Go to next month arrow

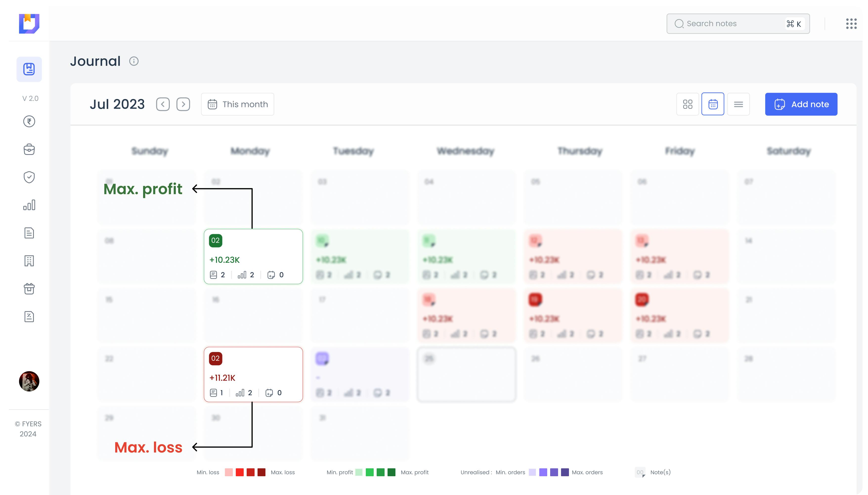[183, 104]
